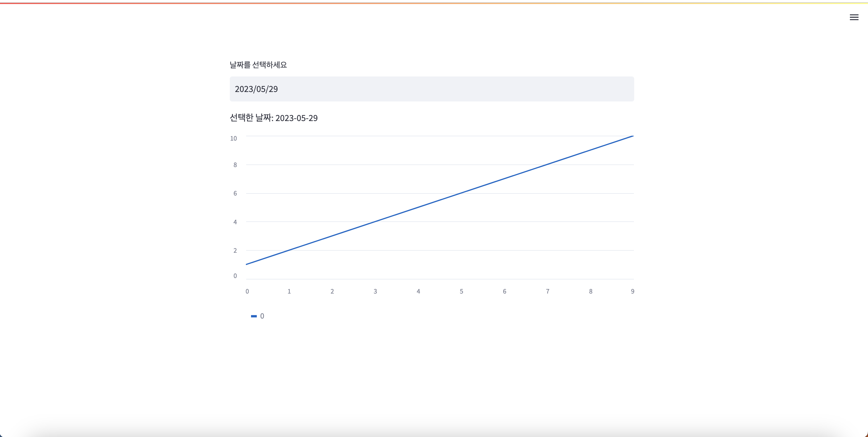Click x-axis tick label 6
Screen dimensions: 868x437
pyautogui.click(x=504, y=291)
